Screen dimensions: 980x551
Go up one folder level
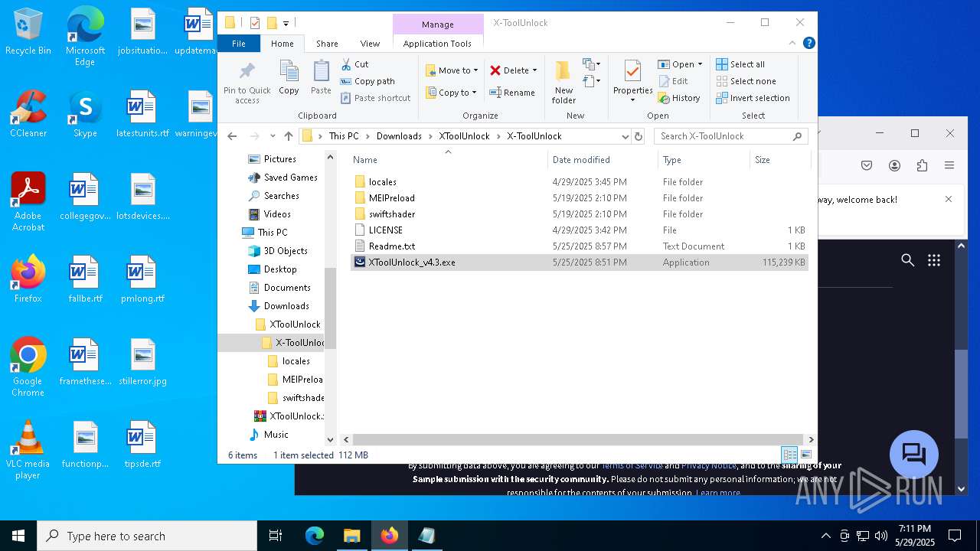point(289,136)
